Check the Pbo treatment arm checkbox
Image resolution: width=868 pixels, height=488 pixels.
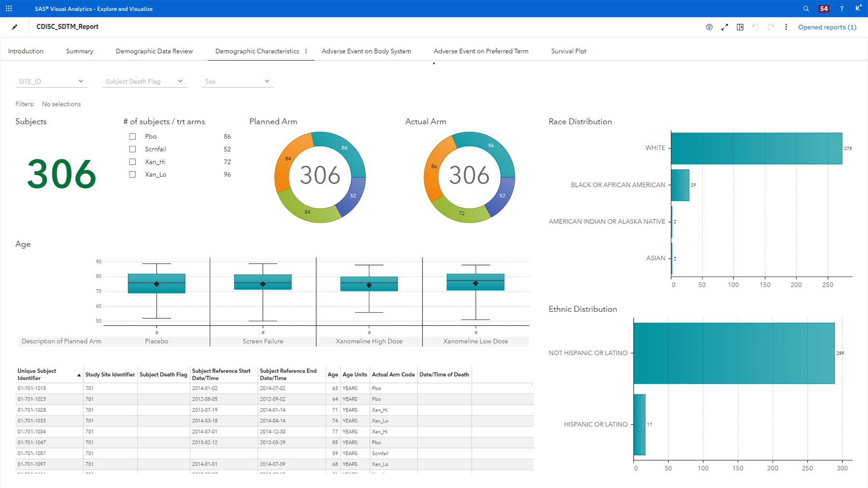132,136
